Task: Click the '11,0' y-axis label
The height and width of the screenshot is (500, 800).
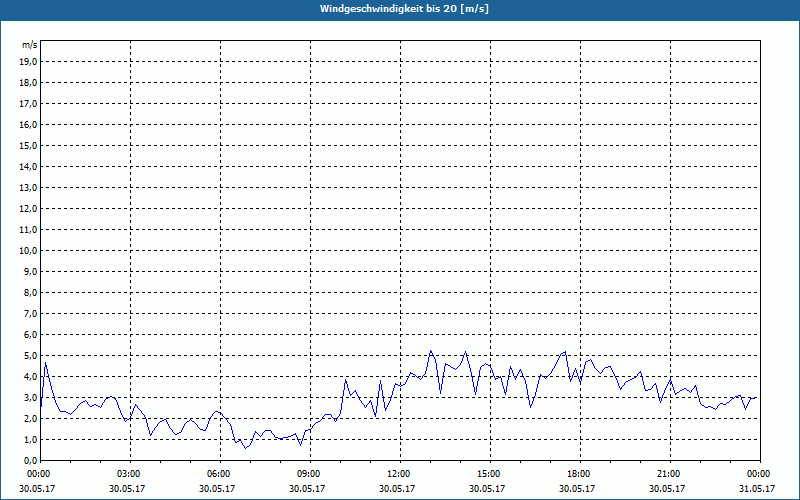Action: pos(29,230)
